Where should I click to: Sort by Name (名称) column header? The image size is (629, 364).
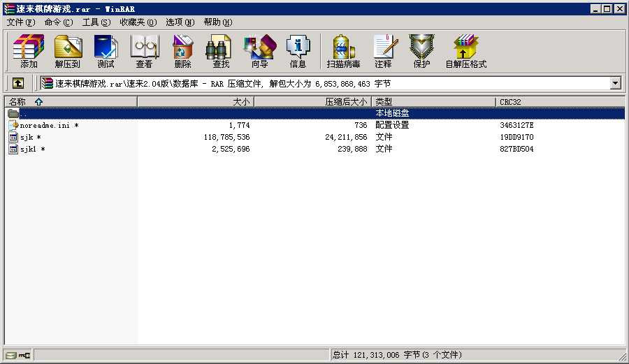tap(71, 102)
